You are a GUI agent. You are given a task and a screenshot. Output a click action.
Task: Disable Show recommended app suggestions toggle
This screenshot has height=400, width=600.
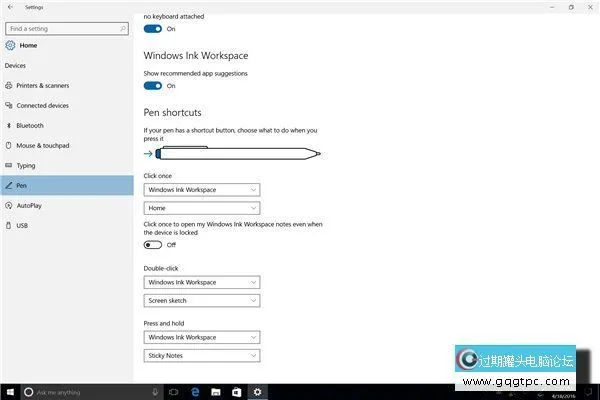click(x=153, y=86)
